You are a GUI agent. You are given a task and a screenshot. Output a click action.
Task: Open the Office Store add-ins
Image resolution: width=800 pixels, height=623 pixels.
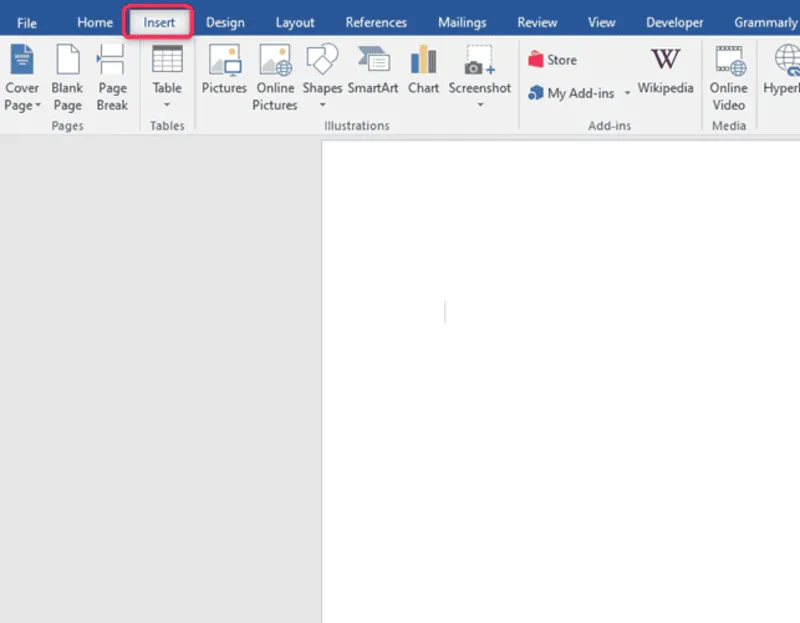pyautogui.click(x=553, y=60)
